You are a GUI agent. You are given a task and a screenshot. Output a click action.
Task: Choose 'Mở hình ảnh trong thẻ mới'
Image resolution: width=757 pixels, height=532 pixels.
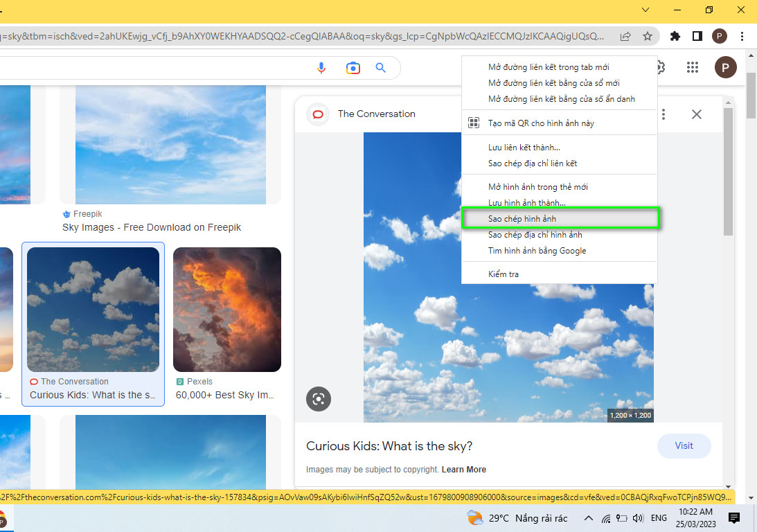pyautogui.click(x=559, y=187)
